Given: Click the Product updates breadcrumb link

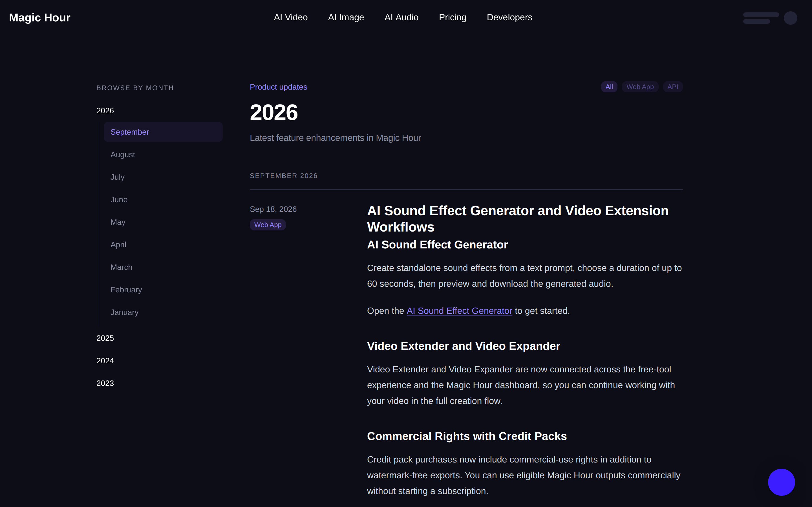Looking at the screenshot, I should tap(278, 87).
